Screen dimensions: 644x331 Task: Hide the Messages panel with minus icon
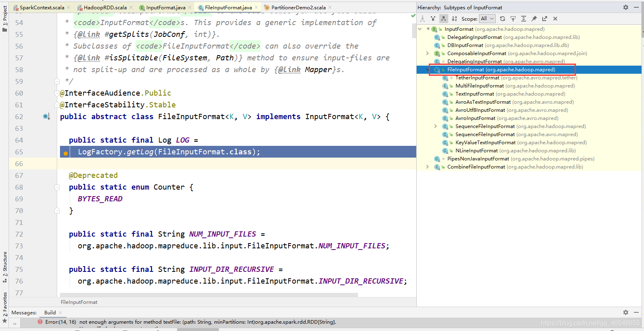tap(636, 312)
